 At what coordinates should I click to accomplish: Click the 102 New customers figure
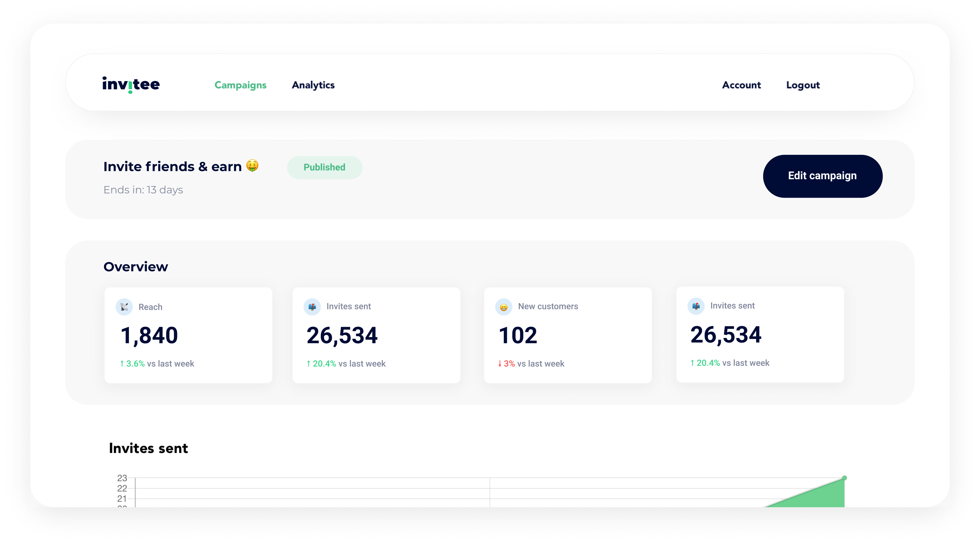(x=518, y=335)
